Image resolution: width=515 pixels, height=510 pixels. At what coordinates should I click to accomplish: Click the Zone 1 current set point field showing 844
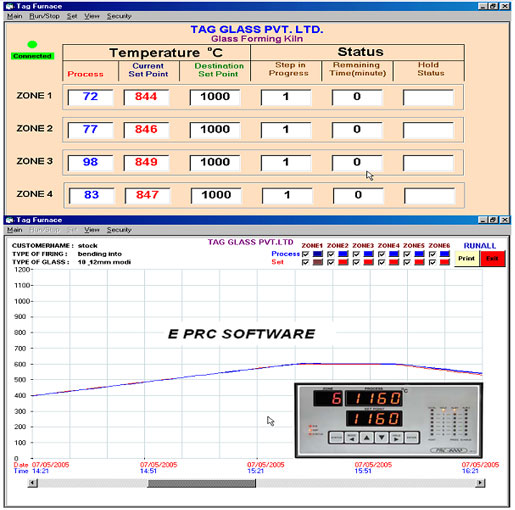pyautogui.click(x=146, y=97)
